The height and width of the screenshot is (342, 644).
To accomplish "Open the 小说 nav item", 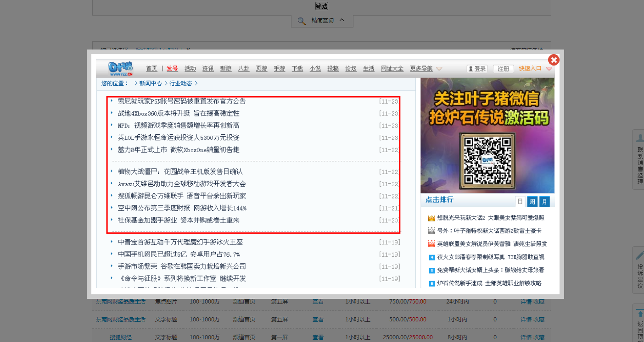I will (x=315, y=69).
